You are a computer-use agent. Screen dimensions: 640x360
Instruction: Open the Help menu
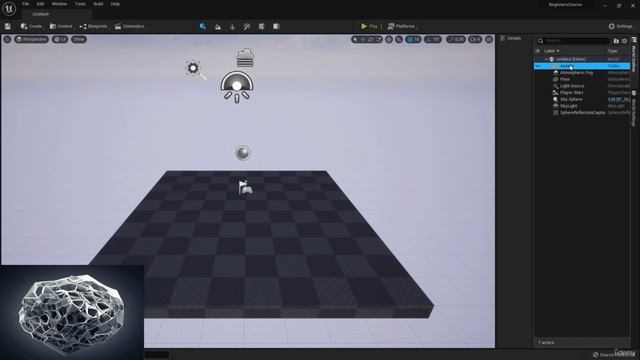pos(115,4)
